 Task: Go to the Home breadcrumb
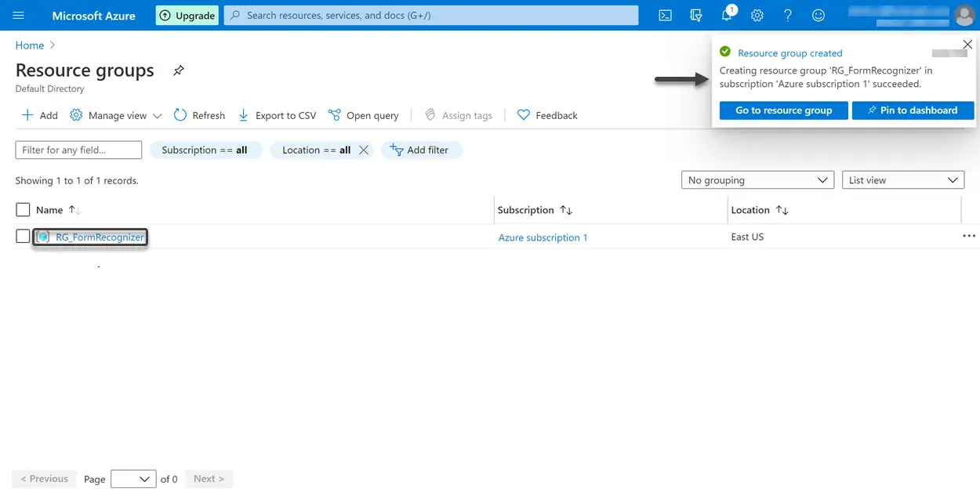30,45
